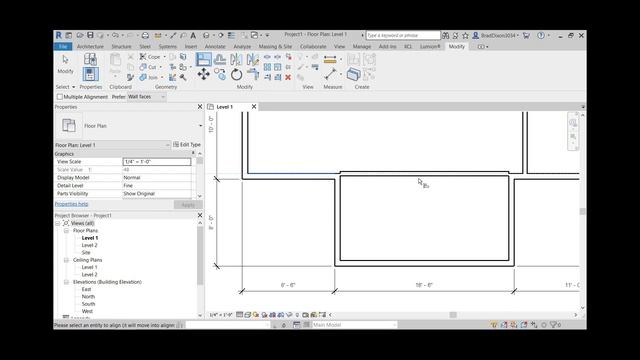Select the Array tool

[x=267, y=67]
